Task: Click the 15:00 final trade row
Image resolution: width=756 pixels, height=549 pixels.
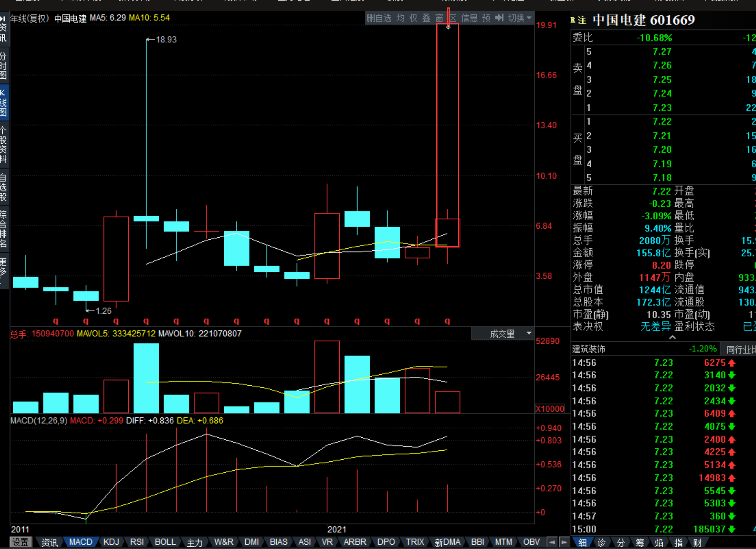Action: point(664,529)
